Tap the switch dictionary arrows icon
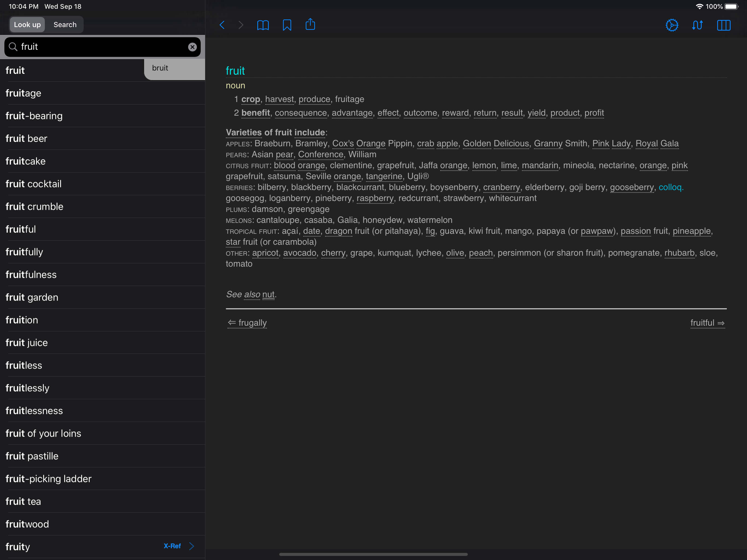 697,25
